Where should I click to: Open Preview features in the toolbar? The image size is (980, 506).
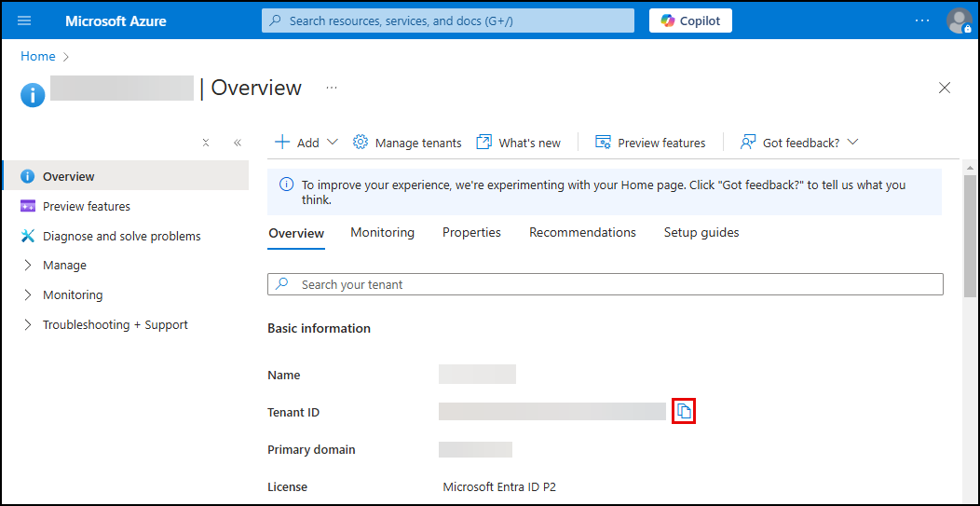[650, 143]
